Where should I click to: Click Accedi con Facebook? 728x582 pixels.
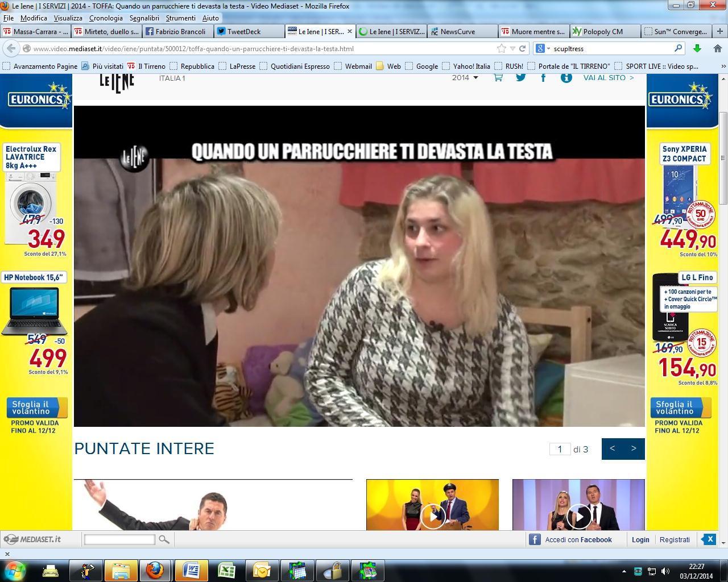click(x=571, y=539)
